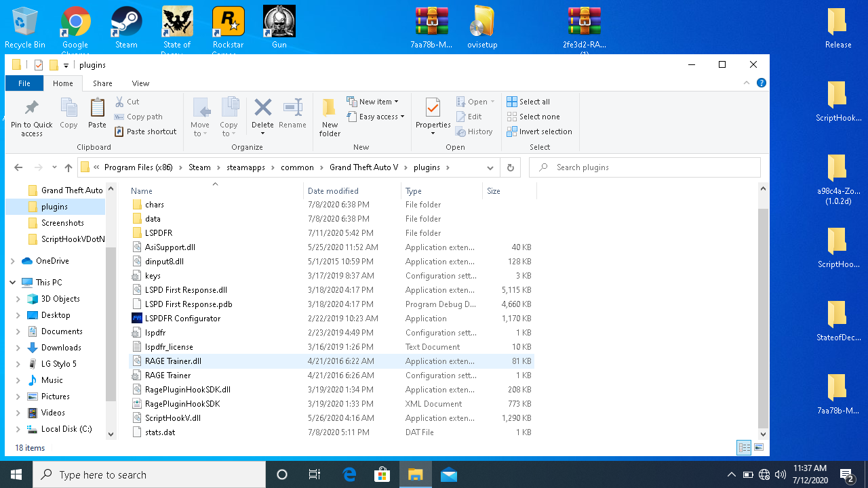The width and height of the screenshot is (868, 488).
Task: Click the Pin to Quick access icon
Action: (31, 108)
